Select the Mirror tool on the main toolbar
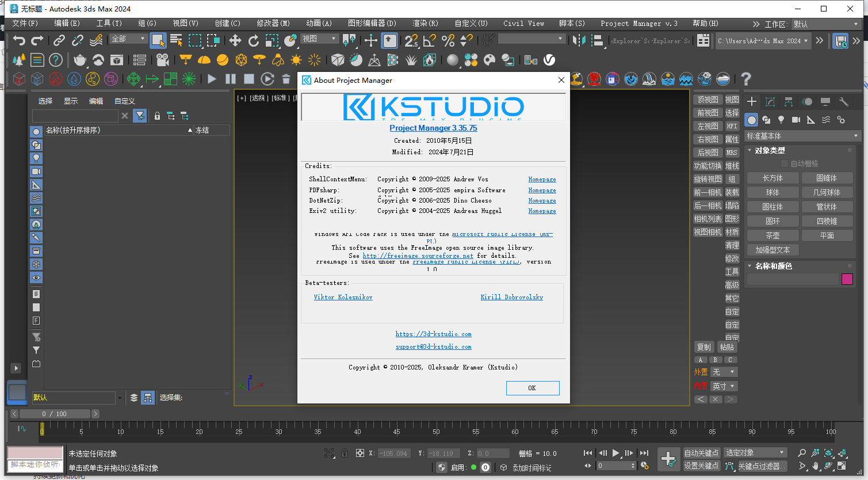The height and width of the screenshot is (480, 868). click(578, 40)
